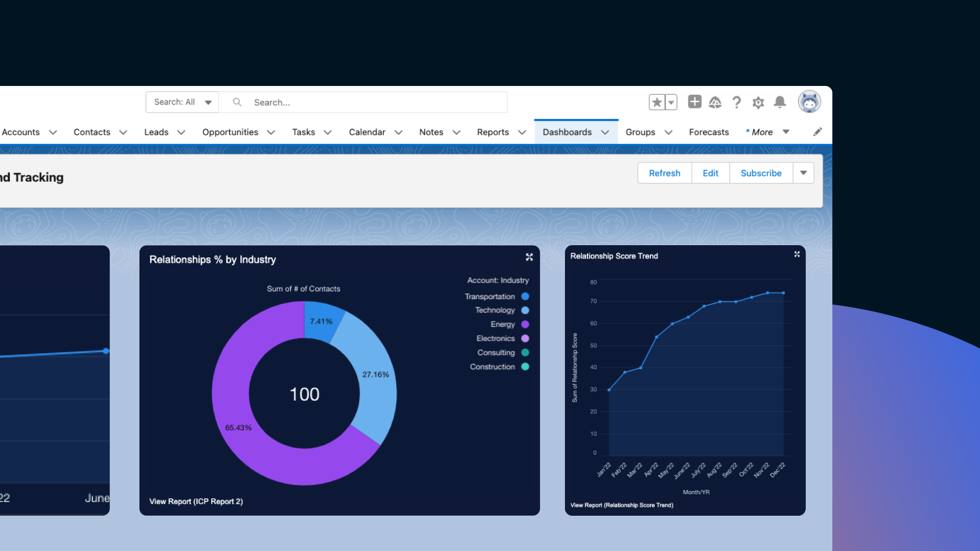Click the Favorites star icon
Viewport: 980px width, 551px height.
coord(656,102)
